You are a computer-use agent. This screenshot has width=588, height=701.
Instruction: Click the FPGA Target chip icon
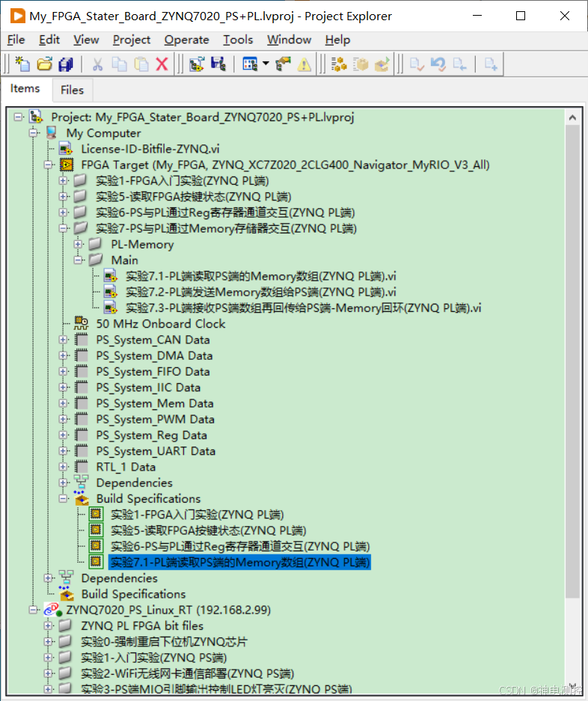point(67,165)
